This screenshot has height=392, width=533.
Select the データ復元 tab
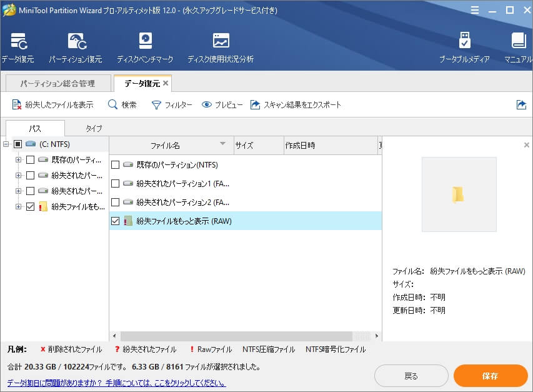coord(142,83)
